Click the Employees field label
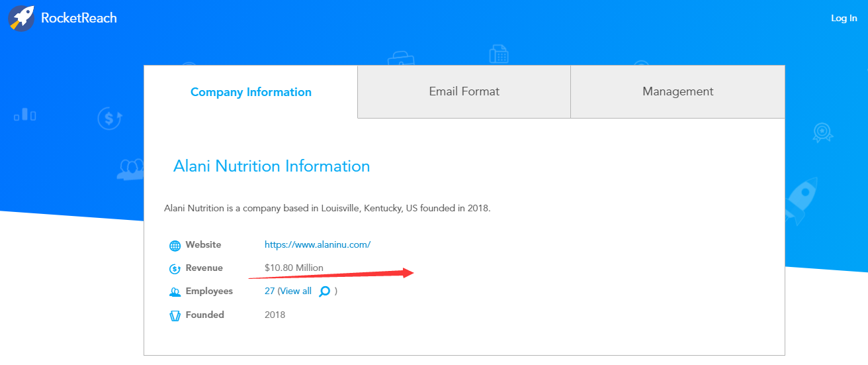 [x=209, y=291]
